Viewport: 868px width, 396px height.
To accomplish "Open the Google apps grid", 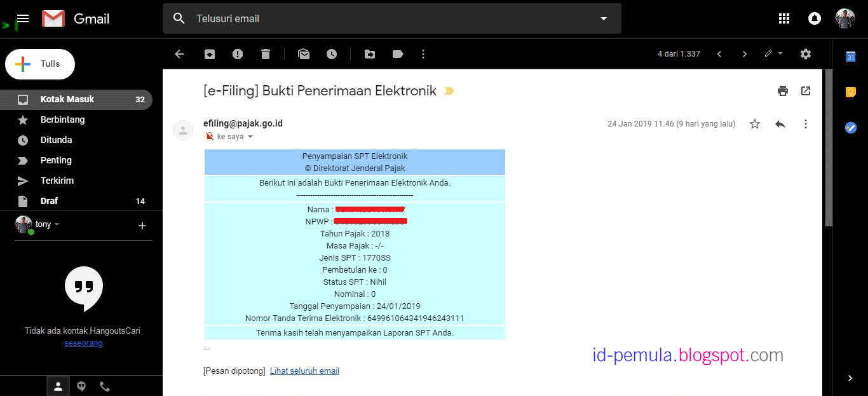I will (x=783, y=18).
